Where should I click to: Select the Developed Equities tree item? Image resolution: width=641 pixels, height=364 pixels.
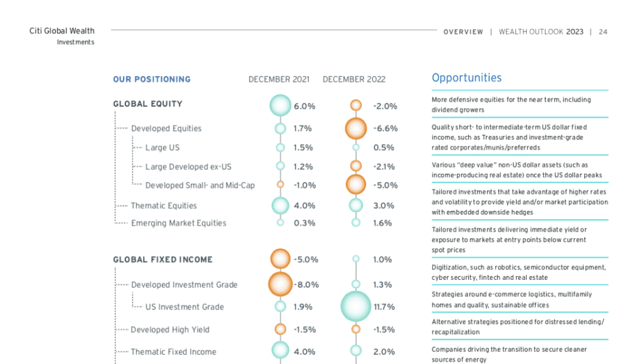click(166, 128)
